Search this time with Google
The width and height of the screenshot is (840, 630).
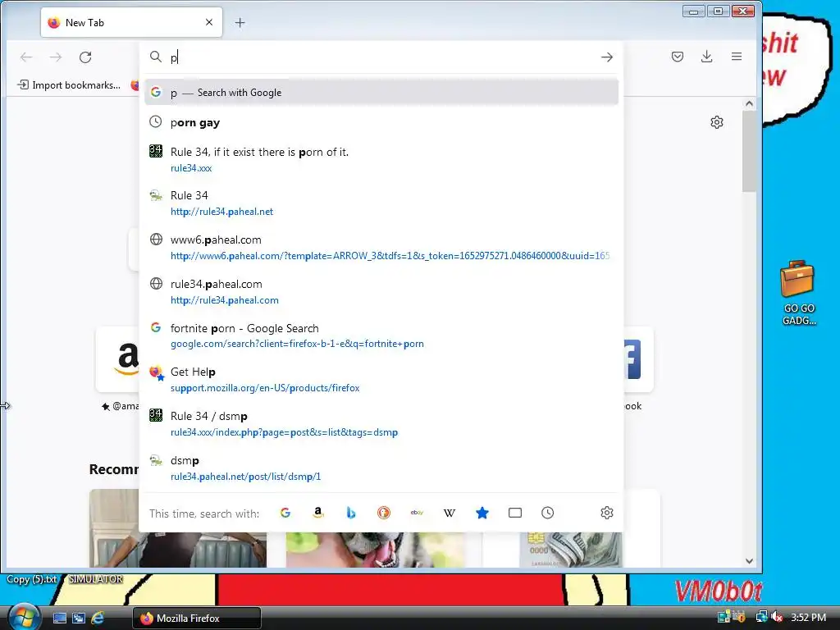(285, 513)
